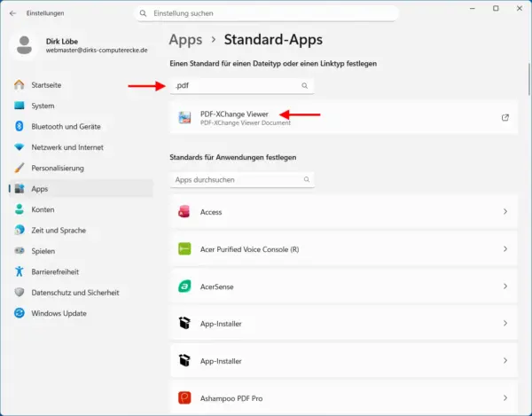Open Startseite in the sidebar

click(x=82, y=85)
